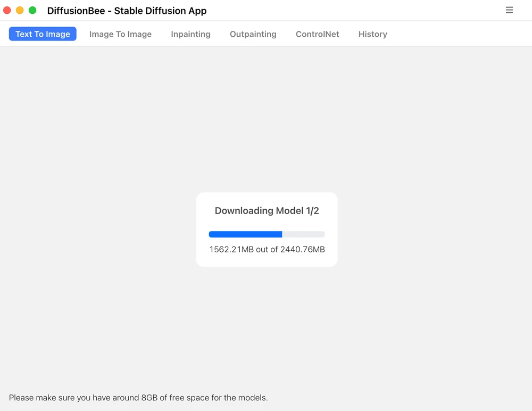The image size is (532, 411).
Task: Select the Text To Image tab
Action: [43, 34]
